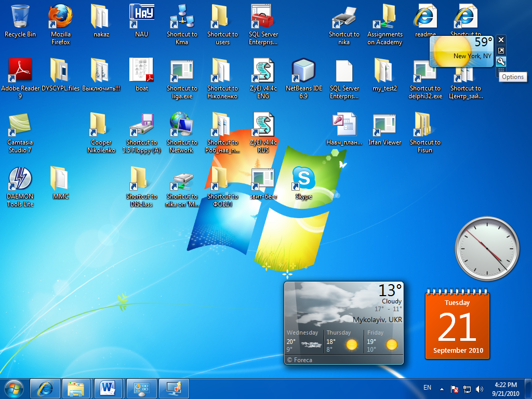Change the EN input language
The height and width of the screenshot is (399, 532).
coord(427,388)
